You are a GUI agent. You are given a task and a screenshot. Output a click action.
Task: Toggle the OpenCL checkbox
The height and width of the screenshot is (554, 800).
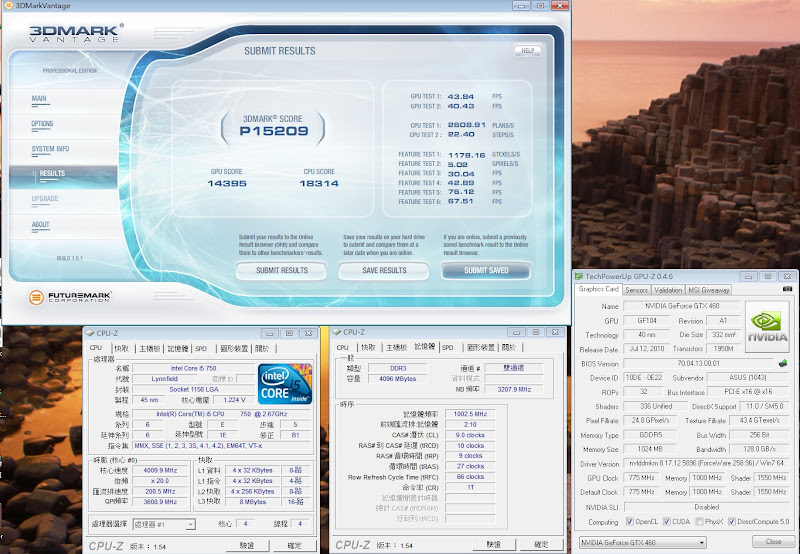(630, 521)
